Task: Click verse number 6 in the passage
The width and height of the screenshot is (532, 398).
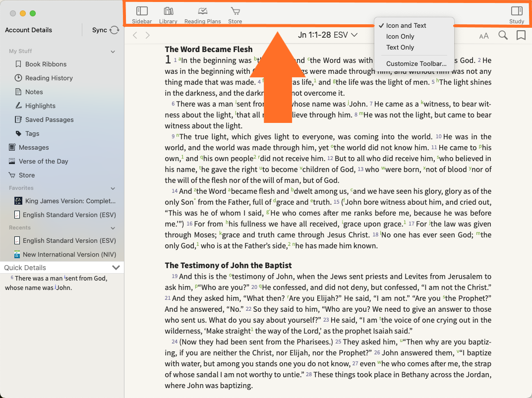Action: click(173, 104)
